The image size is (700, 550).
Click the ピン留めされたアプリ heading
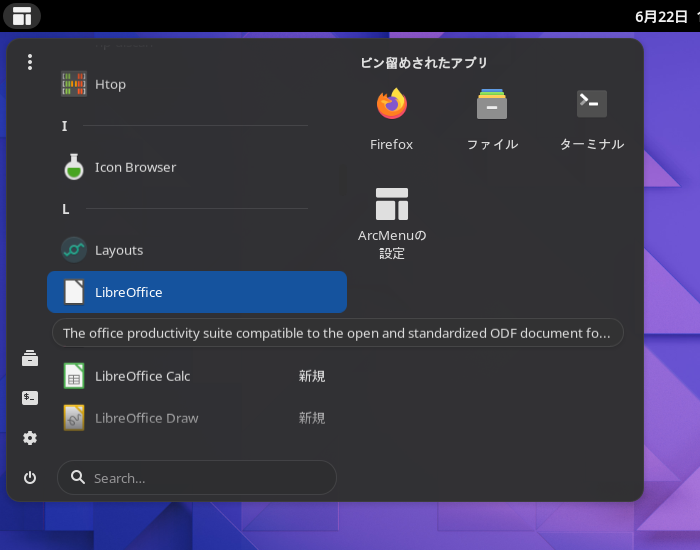click(424, 63)
